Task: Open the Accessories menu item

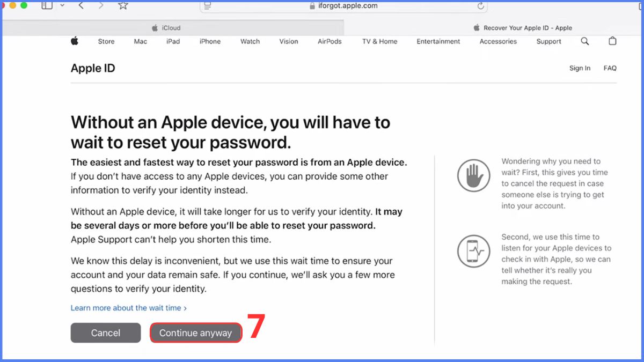Action: click(498, 41)
